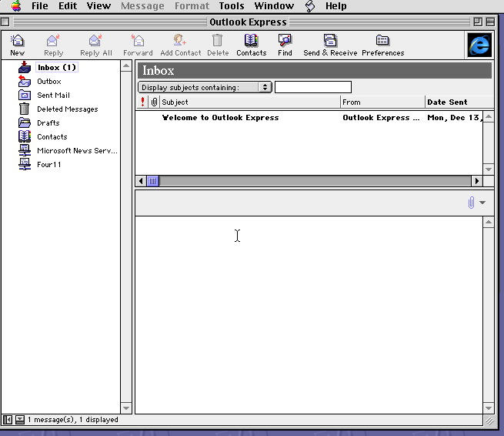Open the View menu
Screen dimensions: 504x436
coord(98,6)
